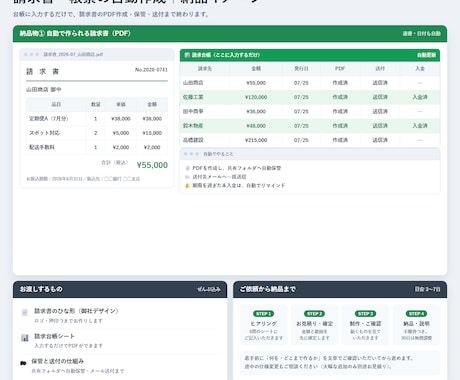
Task: Click the ledger icon in the 請求台帳 header
Action: pyautogui.click(x=187, y=55)
